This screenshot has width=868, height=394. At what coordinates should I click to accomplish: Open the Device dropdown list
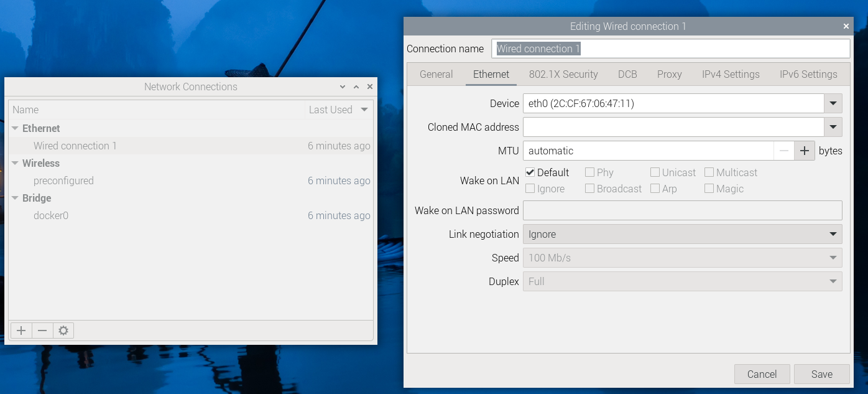833,103
